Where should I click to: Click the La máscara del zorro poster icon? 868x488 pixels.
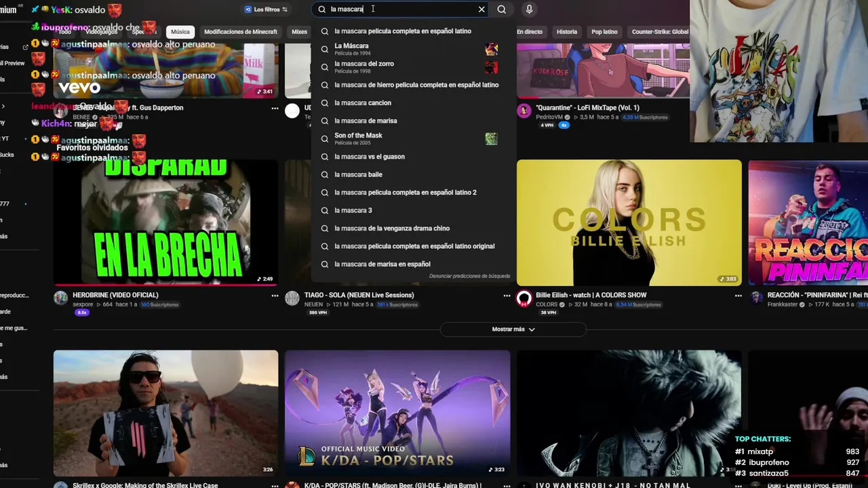(x=491, y=66)
